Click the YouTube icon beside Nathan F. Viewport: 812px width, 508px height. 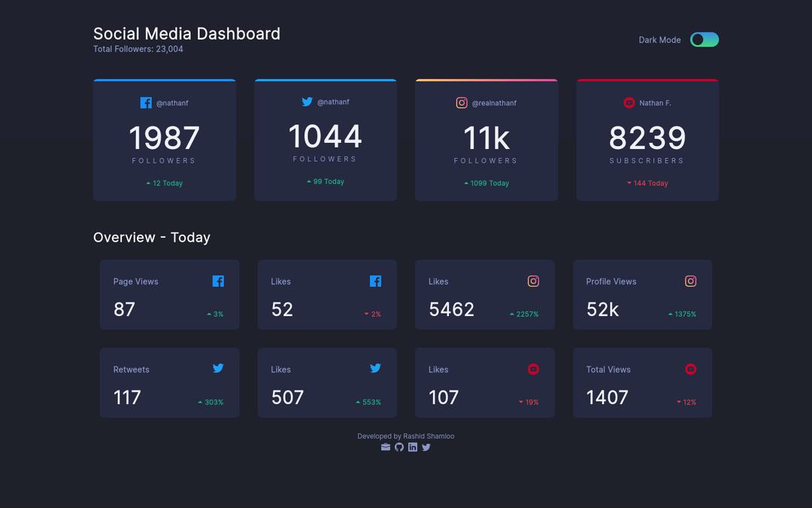coord(629,103)
